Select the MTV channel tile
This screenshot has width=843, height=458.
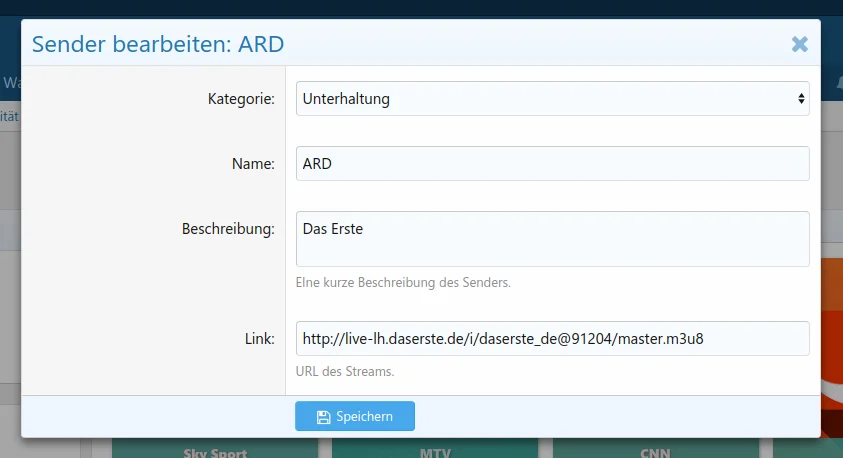point(435,451)
